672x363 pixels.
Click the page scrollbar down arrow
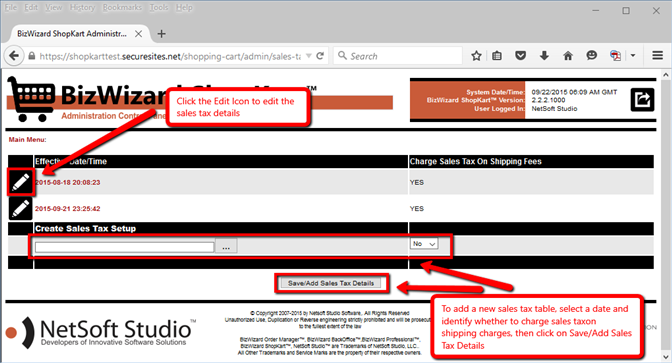tap(666, 356)
